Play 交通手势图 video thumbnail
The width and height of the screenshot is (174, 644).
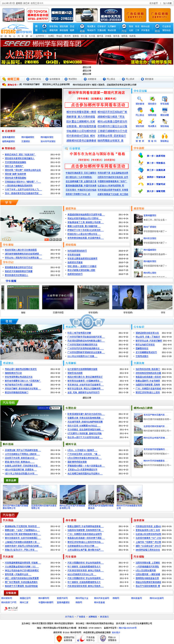click(x=58, y=297)
